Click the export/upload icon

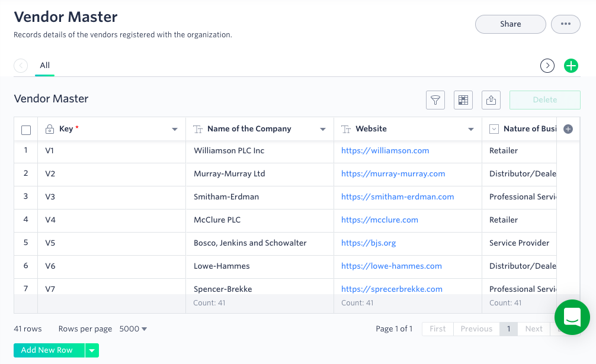491,100
